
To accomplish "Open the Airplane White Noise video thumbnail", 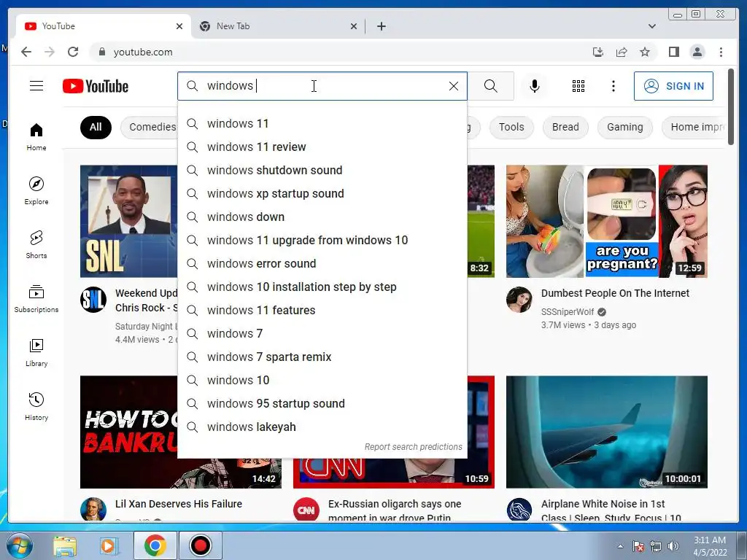I will [606, 432].
